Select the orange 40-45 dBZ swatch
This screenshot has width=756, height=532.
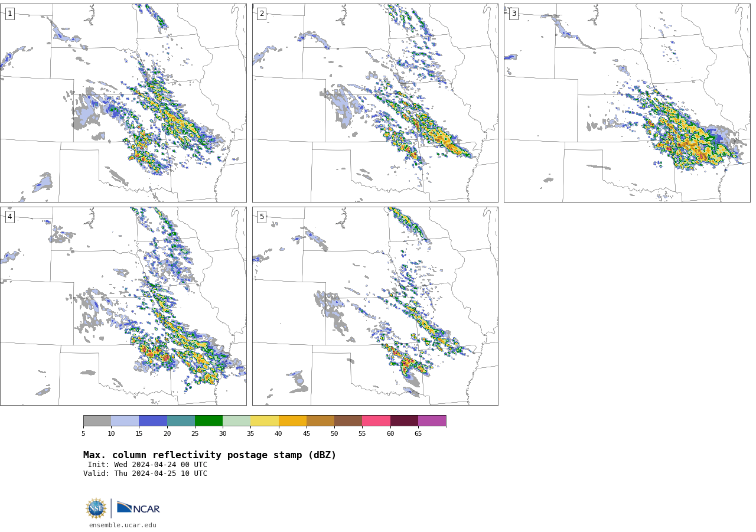coord(292,421)
